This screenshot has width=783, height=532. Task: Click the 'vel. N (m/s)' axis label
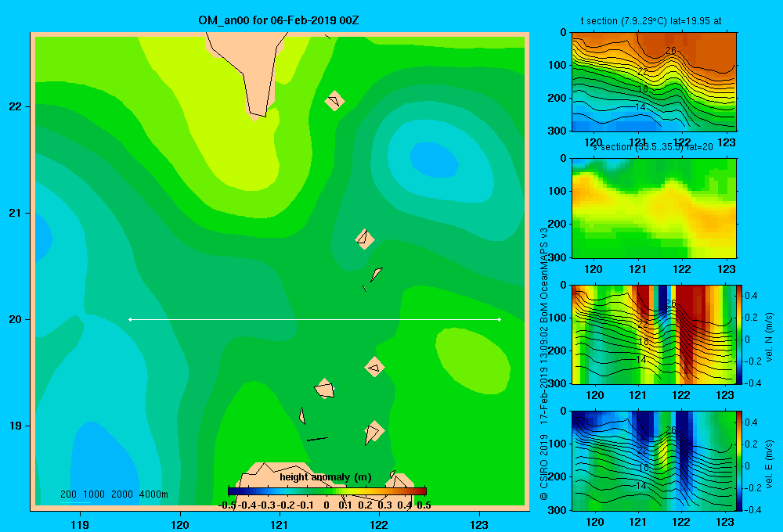point(770,337)
